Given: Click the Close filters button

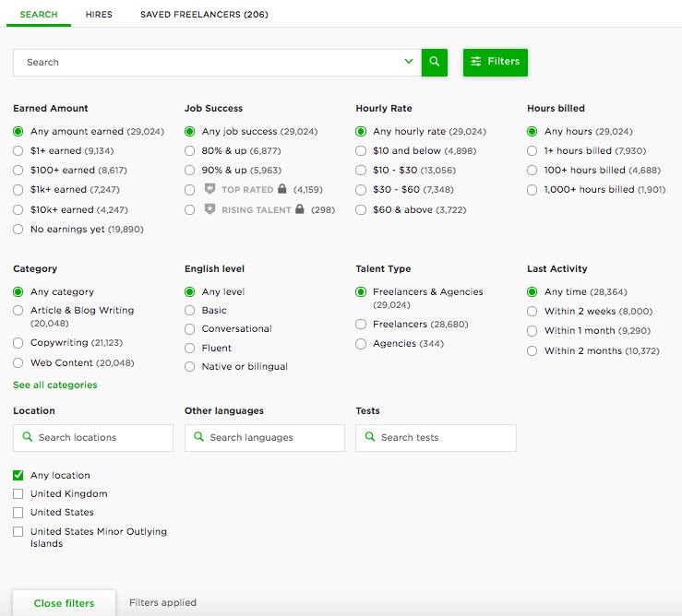Looking at the screenshot, I should click(x=64, y=603).
